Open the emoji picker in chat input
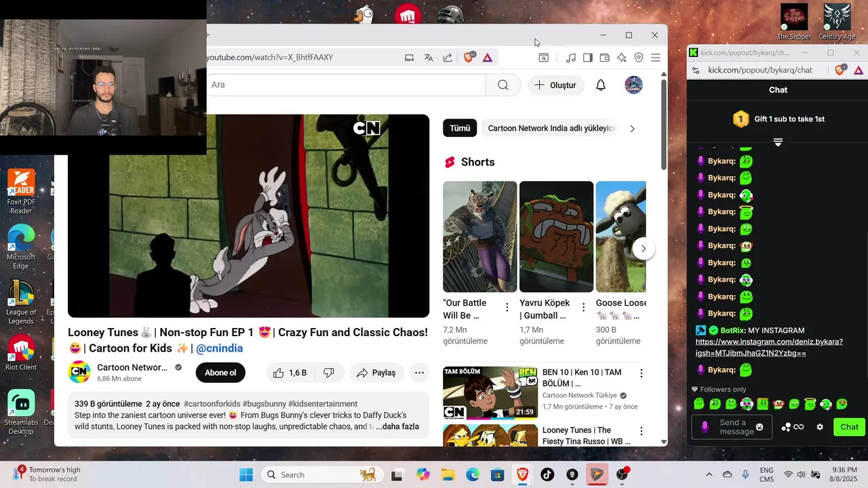 click(759, 427)
